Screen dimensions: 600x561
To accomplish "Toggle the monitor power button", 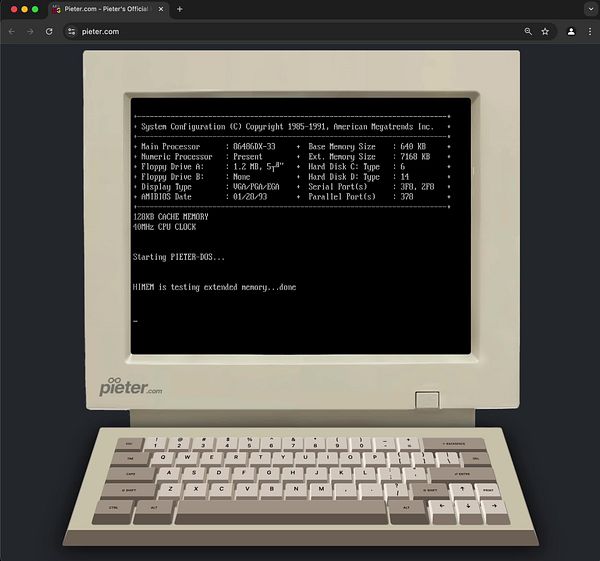I will 427,400.
